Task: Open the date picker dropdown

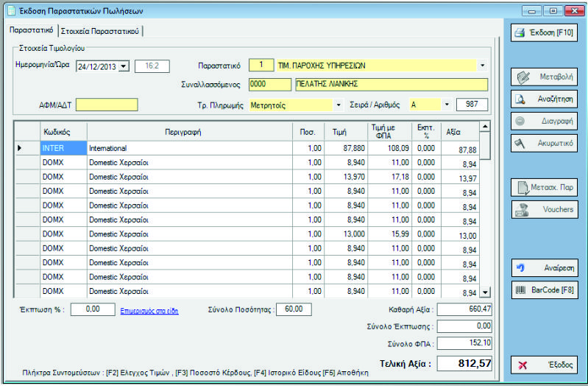Action: tap(123, 66)
